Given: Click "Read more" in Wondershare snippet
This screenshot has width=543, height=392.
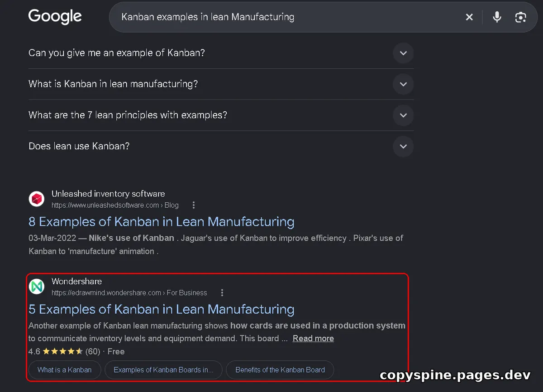Looking at the screenshot, I should pos(313,338).
